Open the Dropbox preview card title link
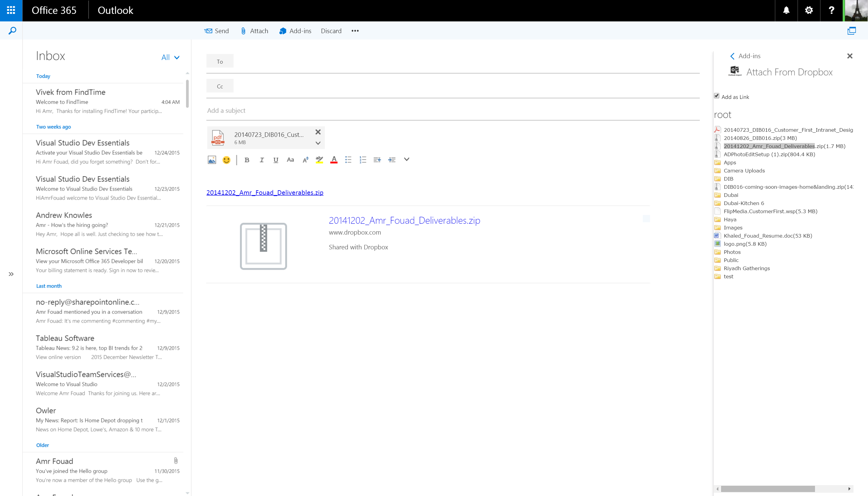868x496 pixels. pyautogui.click(x=405, y=220)
